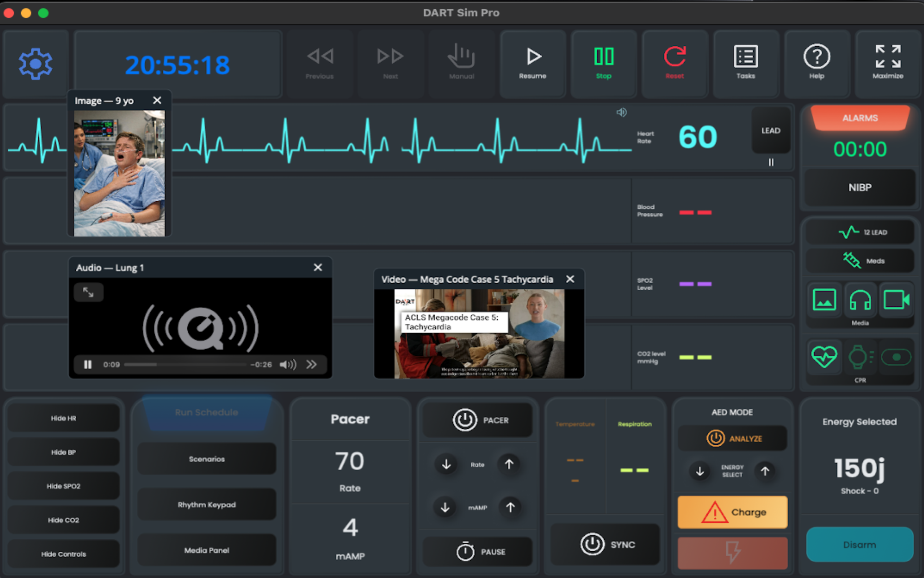Open audio media headphones icon
The image size is (924, 578).
[860, 300]
